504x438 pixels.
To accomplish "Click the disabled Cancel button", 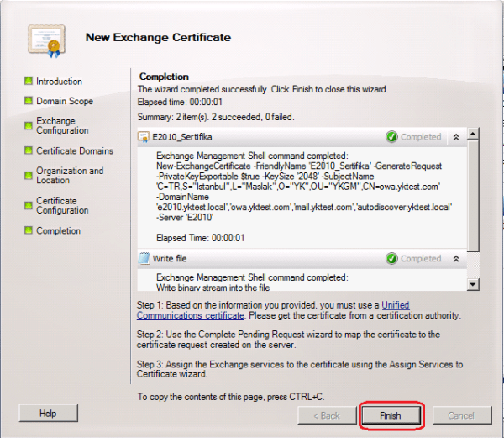I will (461, 415).
